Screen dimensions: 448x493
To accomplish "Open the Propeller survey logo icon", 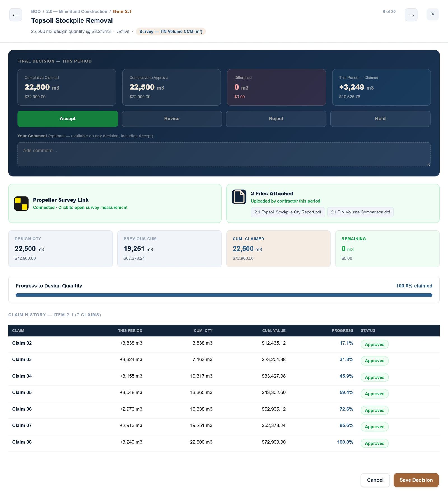I will point(21,203).
